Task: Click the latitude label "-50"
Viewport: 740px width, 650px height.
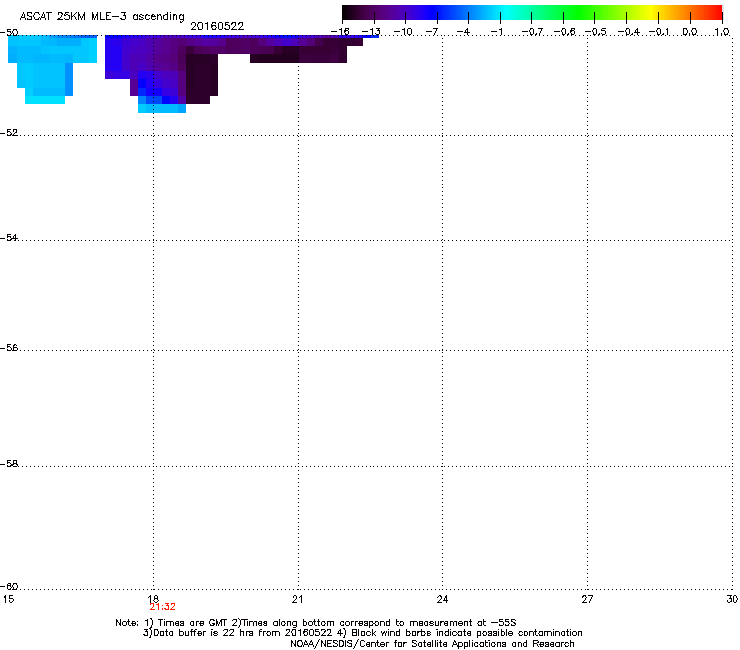Action: (9, 33)
